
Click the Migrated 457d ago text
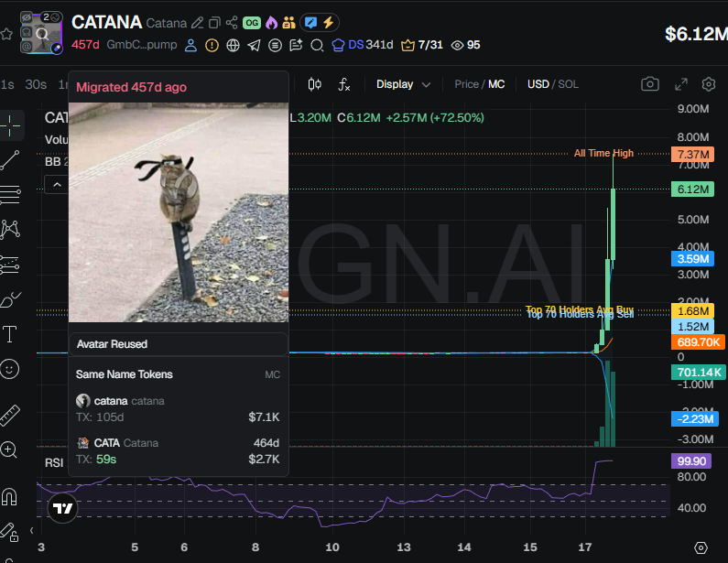(x=131, y=87)
